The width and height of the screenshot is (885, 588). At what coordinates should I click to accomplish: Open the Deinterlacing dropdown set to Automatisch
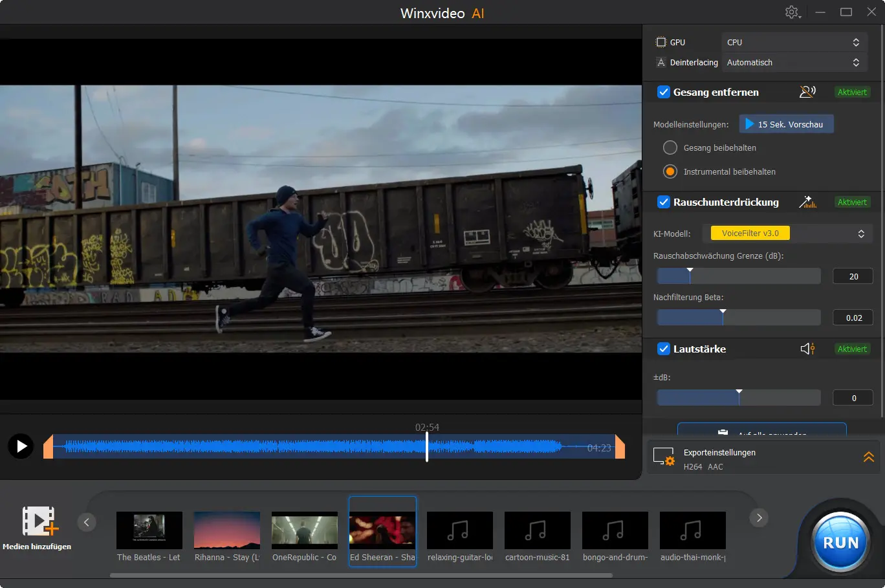794,63
